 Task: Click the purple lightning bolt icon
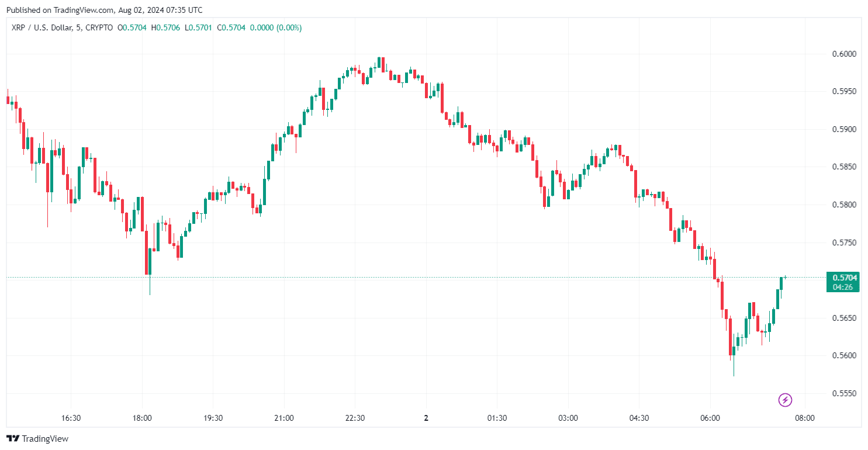(786, 400)
